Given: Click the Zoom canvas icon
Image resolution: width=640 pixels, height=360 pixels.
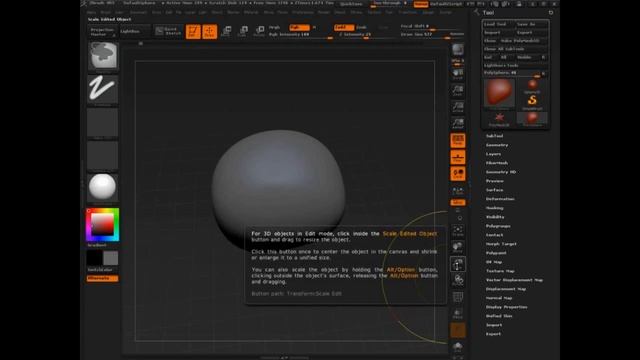Looking at the screenshot, I should point(458,90).
